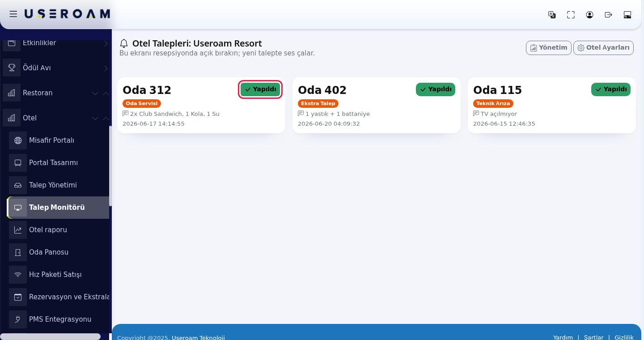Click the "Teknik Arıza" badge

point(493,103)
